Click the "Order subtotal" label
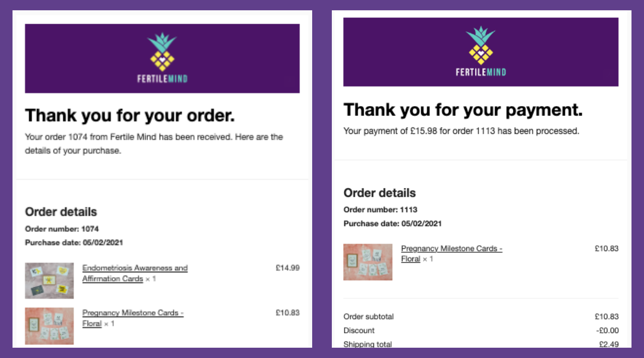Screen dimensions: 644x358 tap(369, 316)
